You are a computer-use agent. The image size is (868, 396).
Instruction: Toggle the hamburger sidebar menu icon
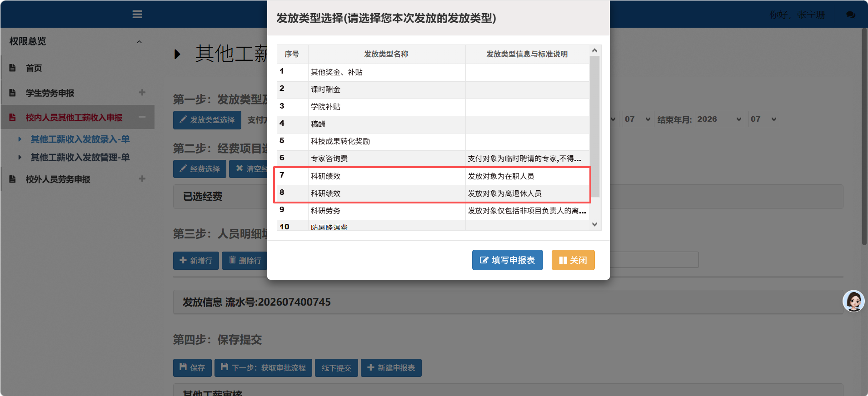pyautogui.click(x=137, y=15)
